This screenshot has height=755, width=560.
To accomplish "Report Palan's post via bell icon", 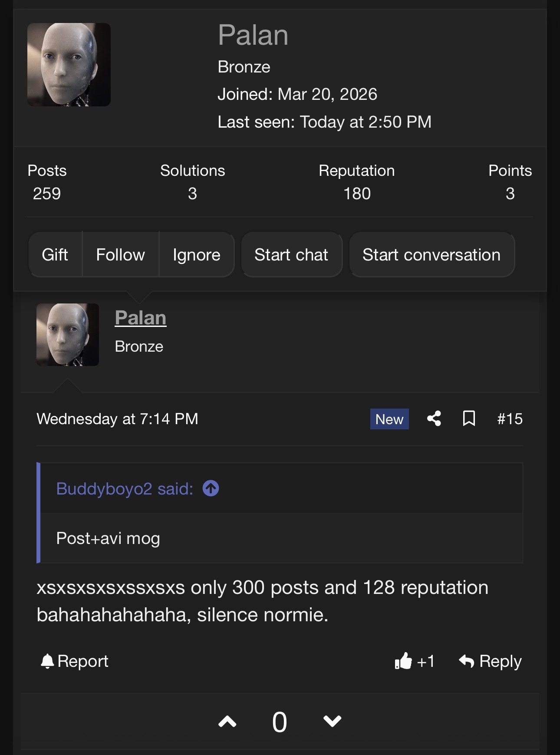I will (x=74, y=661).
